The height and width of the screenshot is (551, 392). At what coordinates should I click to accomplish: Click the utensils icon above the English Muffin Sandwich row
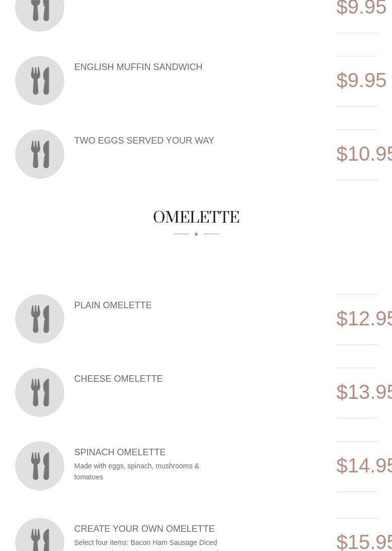coord(40,12)
